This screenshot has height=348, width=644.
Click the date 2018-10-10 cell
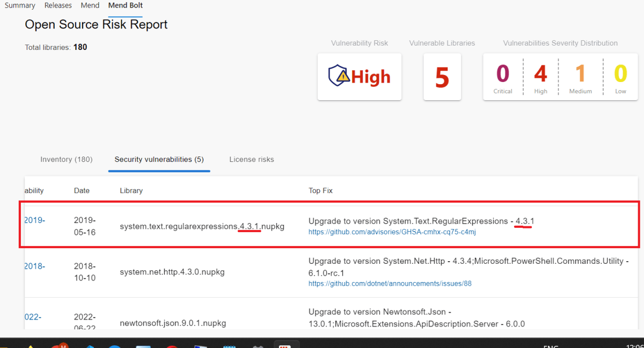[85, 272]
